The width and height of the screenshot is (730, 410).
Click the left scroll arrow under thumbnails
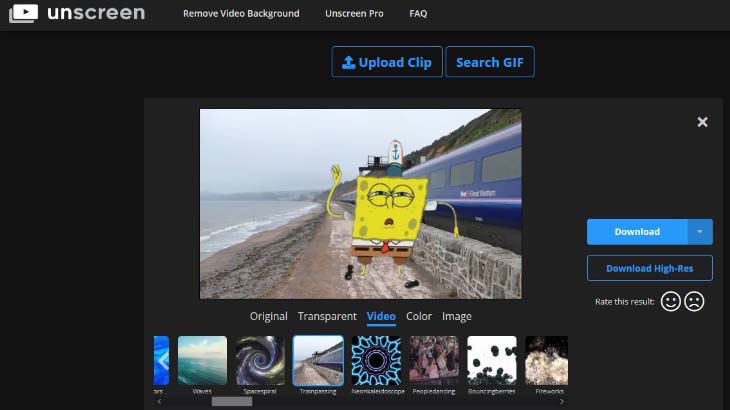click(x=159, y=402)
